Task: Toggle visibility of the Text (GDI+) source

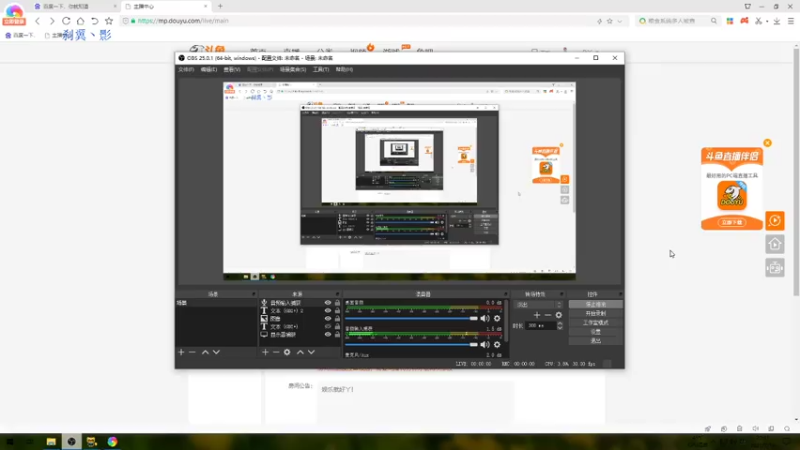Action: click(x=328, y=327)
